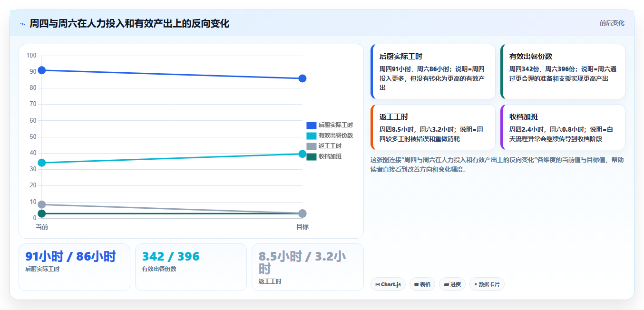Click the 前后变化 label in header

pyautogui.click(x=612, y=23)
